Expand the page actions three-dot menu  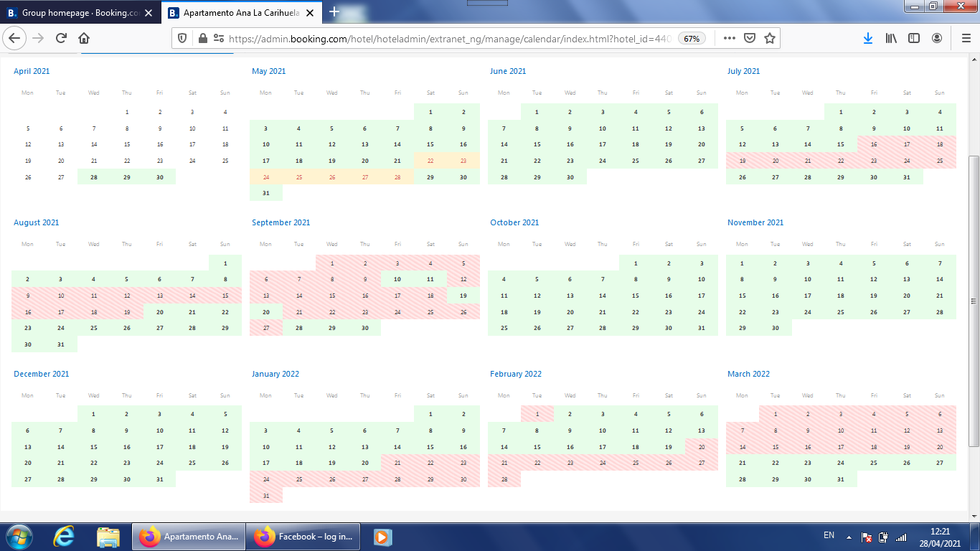[x=729, y=39]
